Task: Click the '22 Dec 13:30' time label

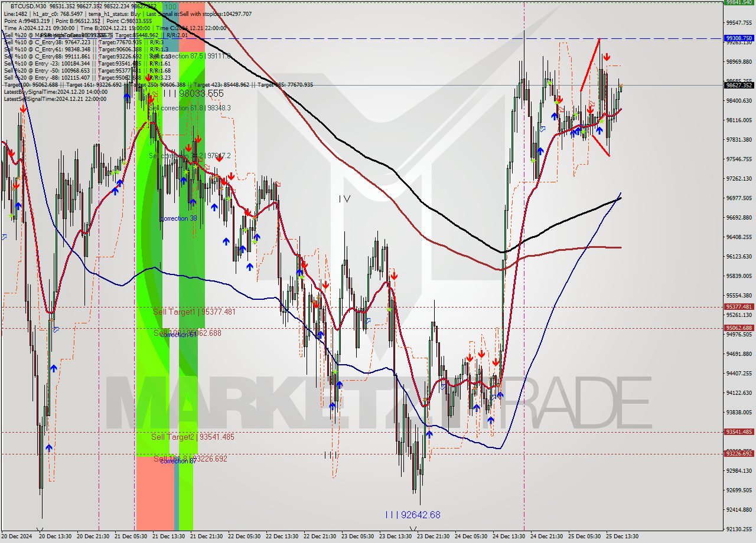Action: (282, 537)
